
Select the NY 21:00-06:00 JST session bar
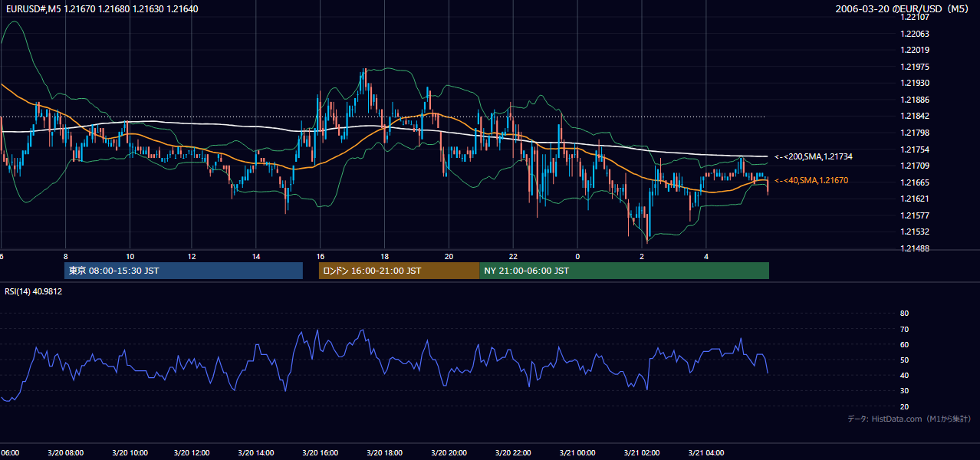(624, 271)
